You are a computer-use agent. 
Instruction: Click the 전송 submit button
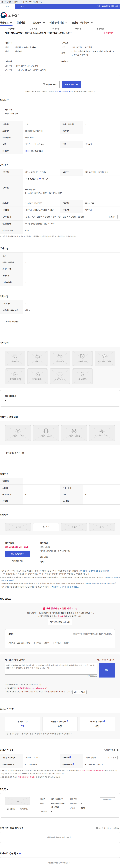coord(107,670)
